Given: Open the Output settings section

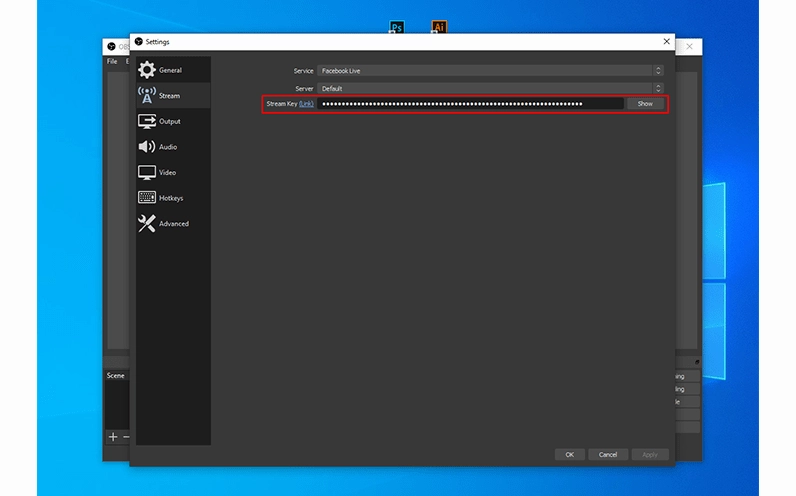Looking at the screenshot, I should click(169, 121).
